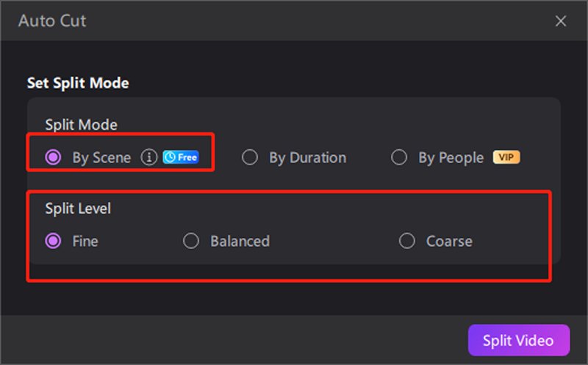This screenshot has height=365, width=588.
Task: Click the Set Split Mode heading
Action: (x=78, y=83)
